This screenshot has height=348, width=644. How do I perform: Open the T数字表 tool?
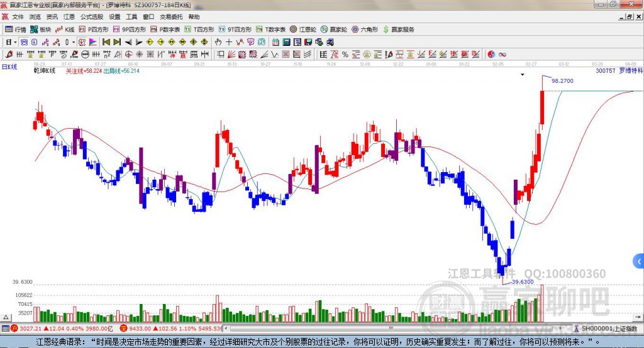[270, 29]
